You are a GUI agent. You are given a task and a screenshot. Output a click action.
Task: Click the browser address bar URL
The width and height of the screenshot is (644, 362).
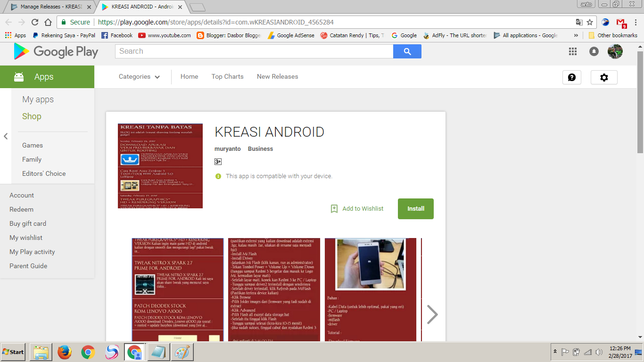tap(217, 22)
